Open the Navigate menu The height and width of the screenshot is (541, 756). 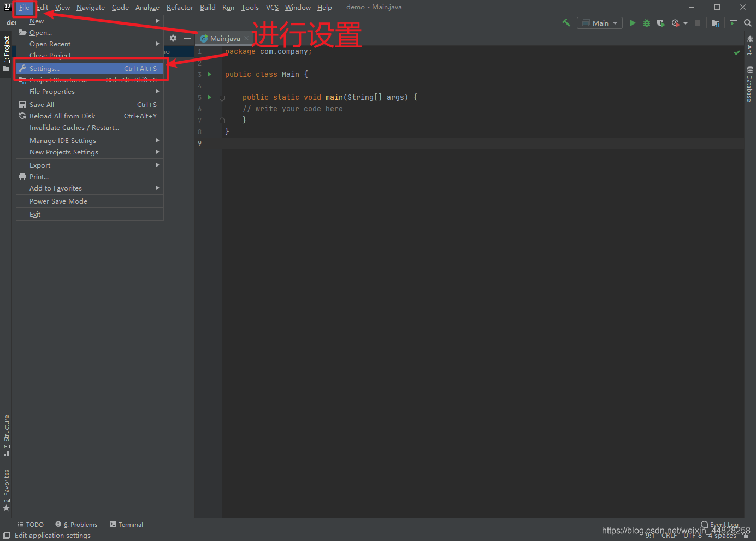pyautogui.click(x=91, y=8)
